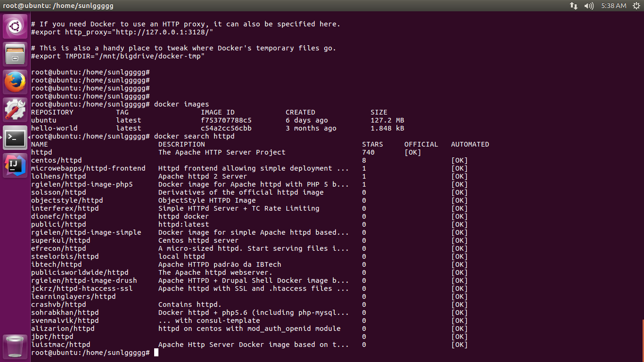Click the official [OK] marker for httpd

pos(413,152)
